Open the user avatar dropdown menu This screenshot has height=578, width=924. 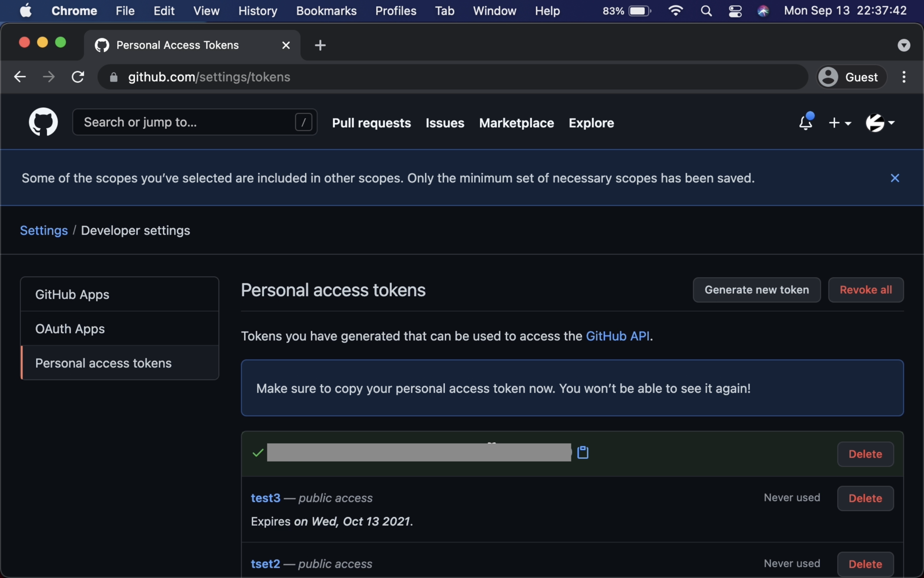coord(880,123)
